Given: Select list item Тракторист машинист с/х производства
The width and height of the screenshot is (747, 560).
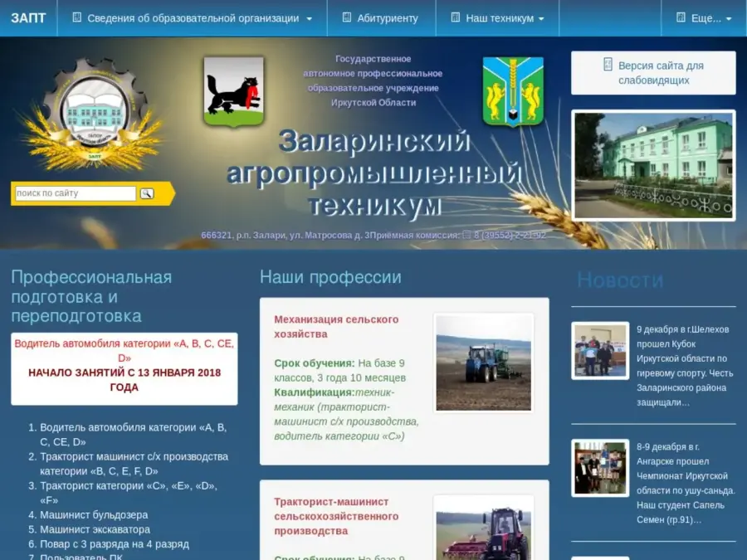Looking at the screenshot, I should tap(134, 464).
